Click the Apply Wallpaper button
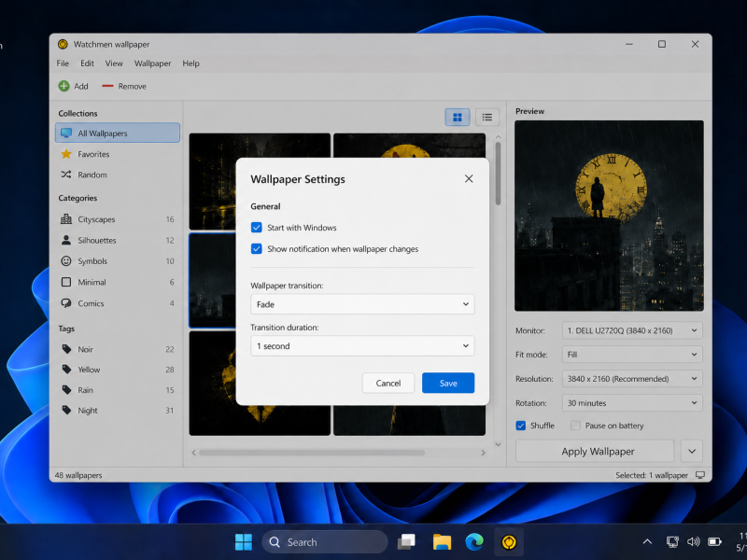747x560 pixels. tap(595, 451)
